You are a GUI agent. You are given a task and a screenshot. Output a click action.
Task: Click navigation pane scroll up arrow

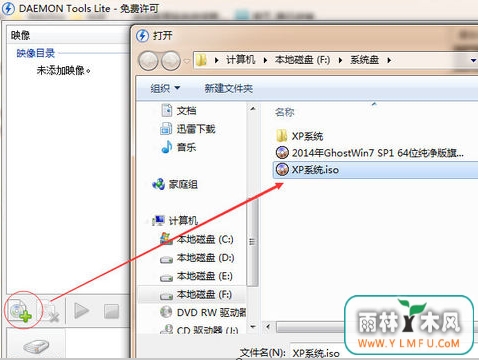(x=253, y=109)
